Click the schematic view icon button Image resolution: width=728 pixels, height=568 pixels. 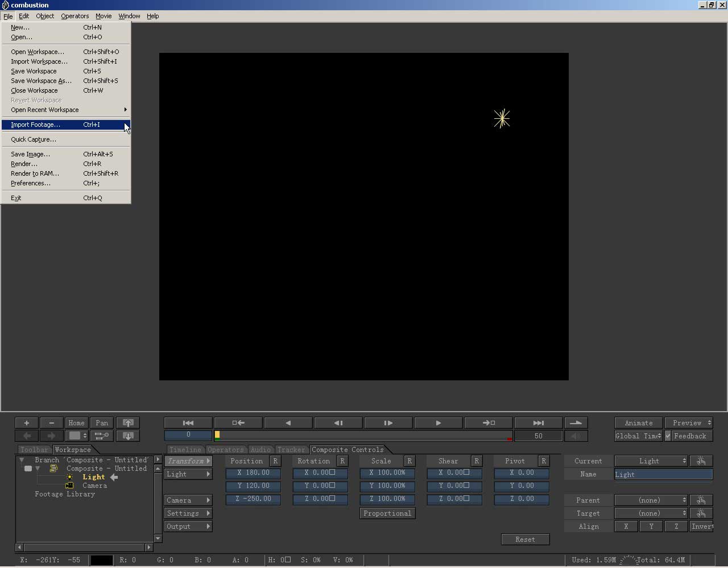[101, 436]
